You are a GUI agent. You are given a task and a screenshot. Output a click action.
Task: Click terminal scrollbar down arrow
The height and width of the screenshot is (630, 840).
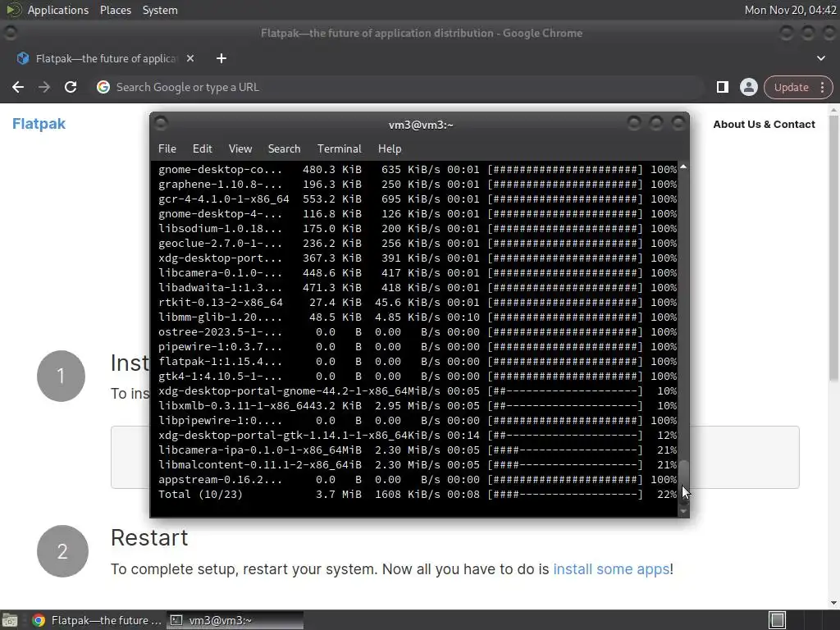683,512
